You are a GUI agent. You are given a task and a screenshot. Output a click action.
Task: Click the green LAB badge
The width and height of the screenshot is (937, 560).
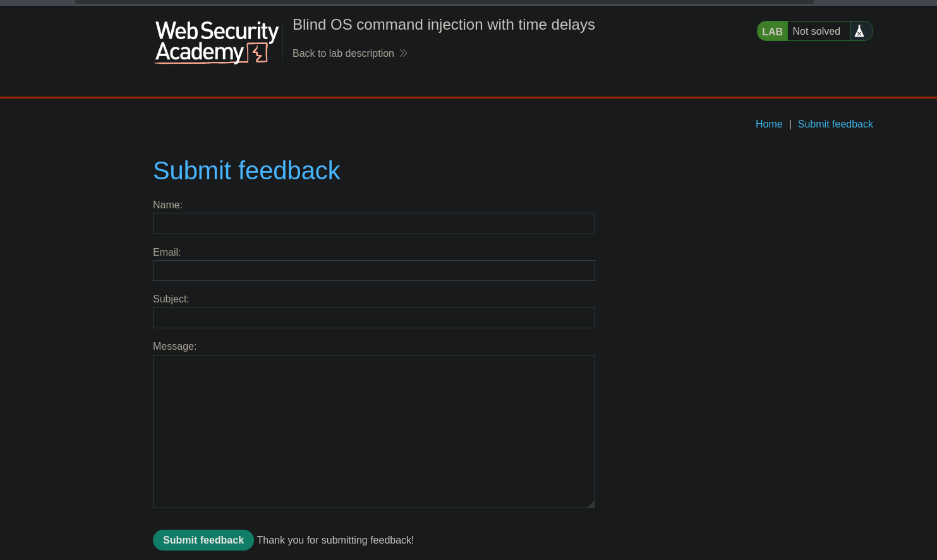[772, 32]
